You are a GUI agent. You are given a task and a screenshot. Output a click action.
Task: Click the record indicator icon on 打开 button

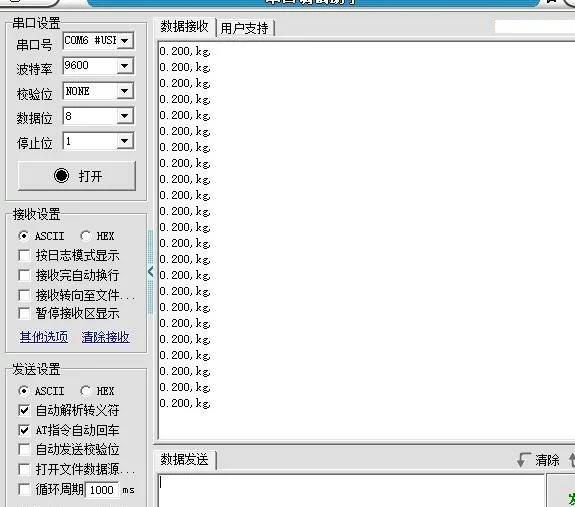pos(61,176)
